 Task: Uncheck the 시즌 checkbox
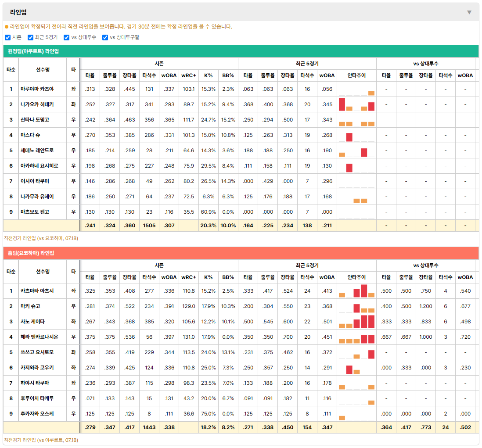pos(8,37)
